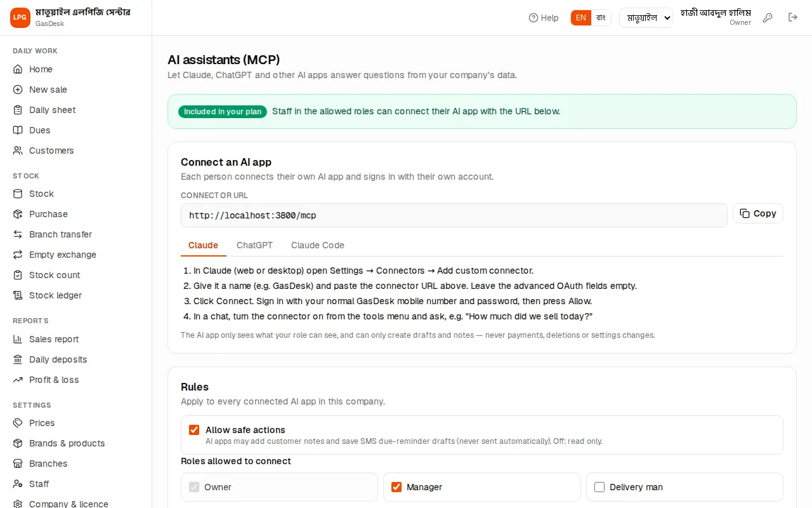Open the মাতুয়াইল branch selector dropdown
The image size is (812, 508).
tap(646, 18)
